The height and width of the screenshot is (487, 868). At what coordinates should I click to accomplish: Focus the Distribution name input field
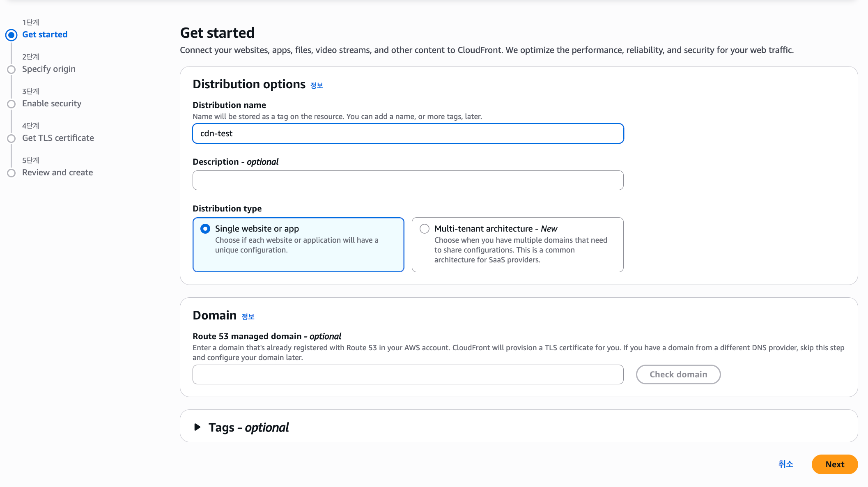408,133
